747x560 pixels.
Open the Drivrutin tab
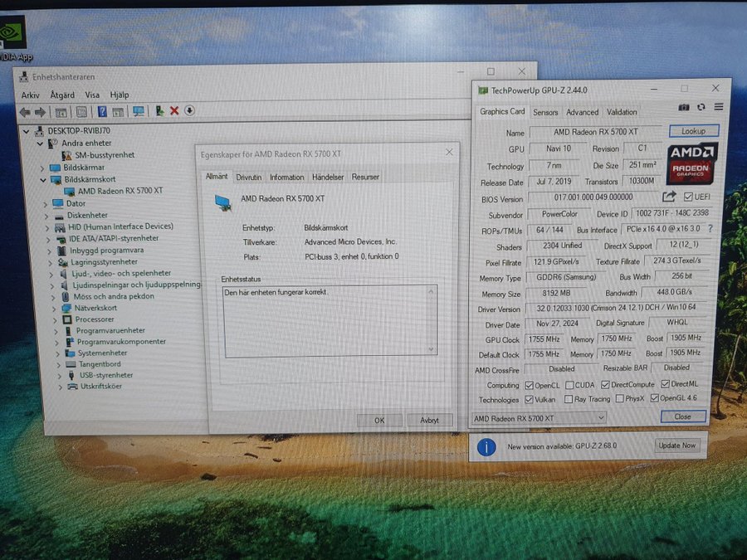248,178
